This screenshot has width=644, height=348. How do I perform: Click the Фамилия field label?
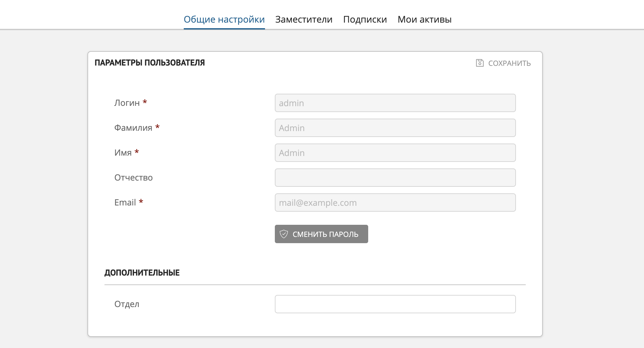[133, 128]
